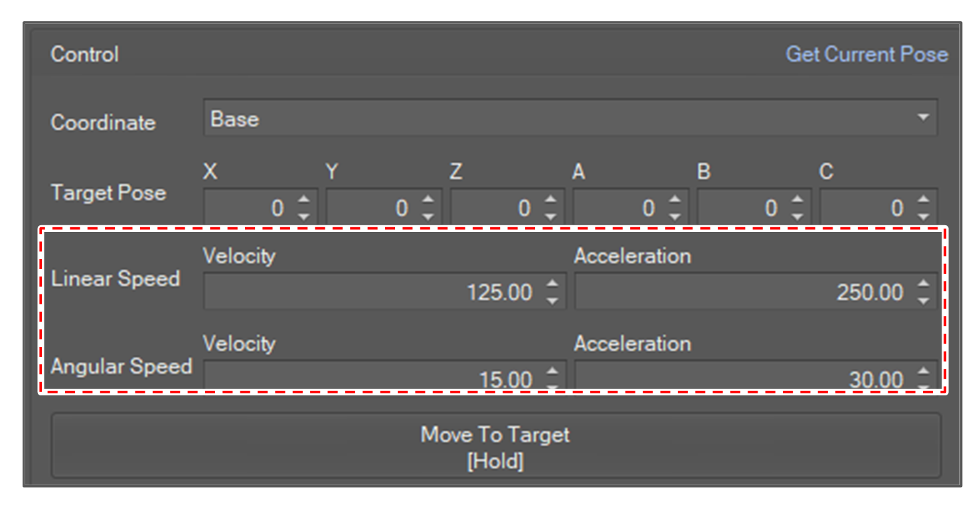Click the Linear Speed acceleration field showing 250.00
The width and height of the screenshot is (980, 509).
tap(744, 292)
